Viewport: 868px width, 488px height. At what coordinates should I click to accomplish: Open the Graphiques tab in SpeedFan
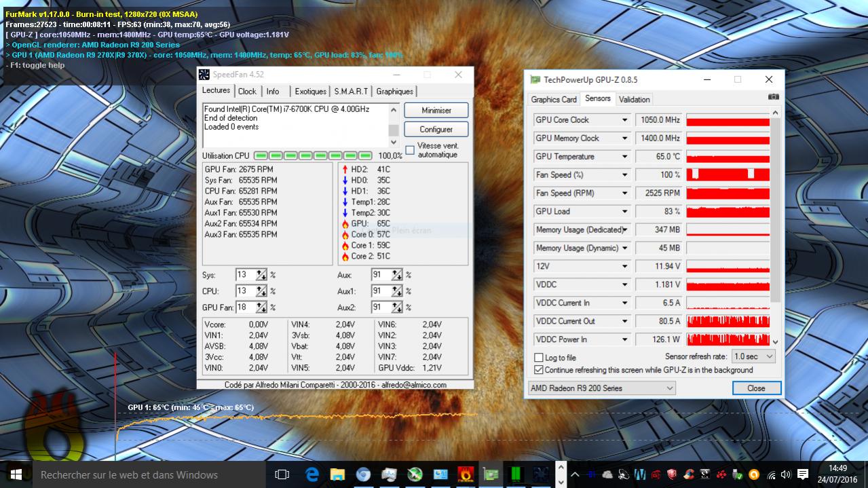(394, 92)
